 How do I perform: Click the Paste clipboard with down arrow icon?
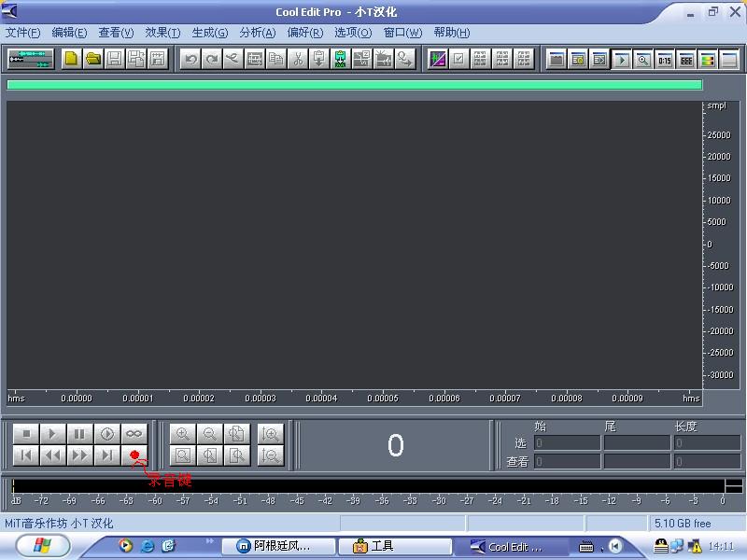[319, 59]
